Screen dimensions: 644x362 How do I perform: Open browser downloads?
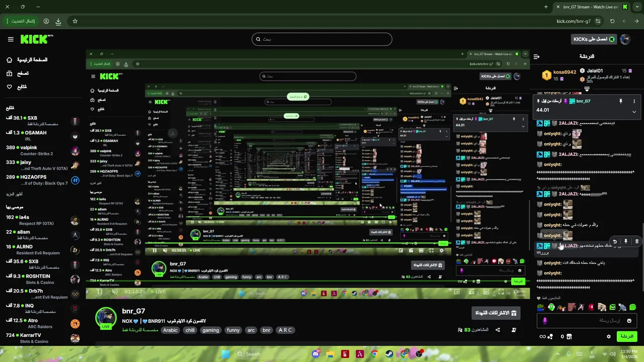tap(58, 21)
